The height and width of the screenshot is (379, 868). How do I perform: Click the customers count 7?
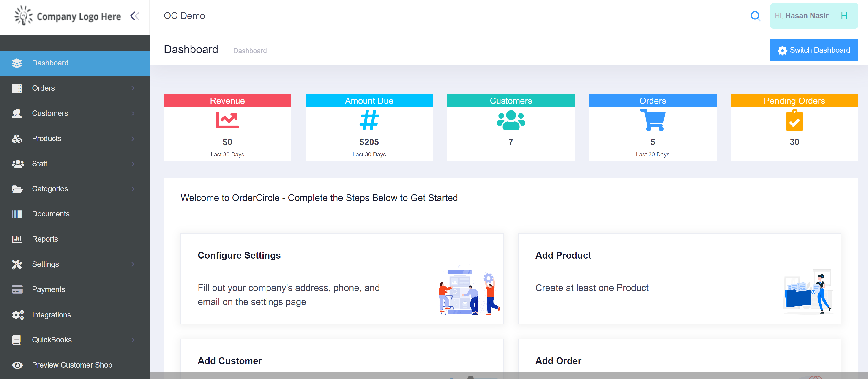point(511,142)
